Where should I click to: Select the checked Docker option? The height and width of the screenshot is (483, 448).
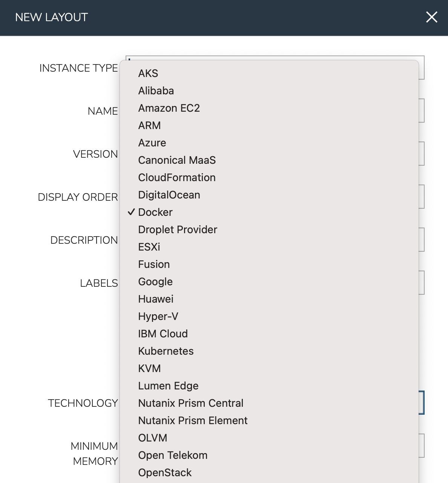(155, 212)
